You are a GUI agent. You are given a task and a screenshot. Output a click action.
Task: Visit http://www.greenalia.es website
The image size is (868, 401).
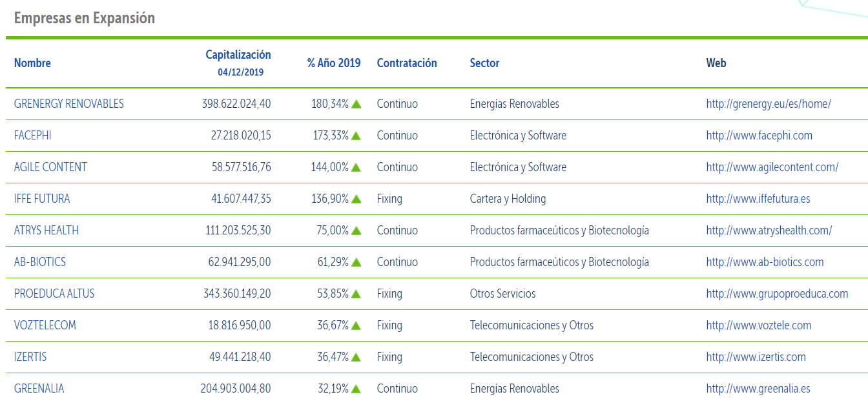(758, 389)
